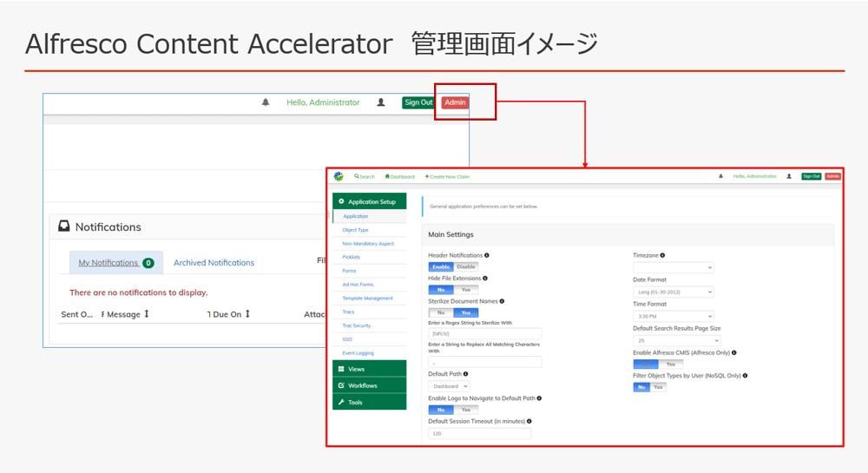
Task: Open the Default Path Dashboard dropdown
Action: coord(450,386)
